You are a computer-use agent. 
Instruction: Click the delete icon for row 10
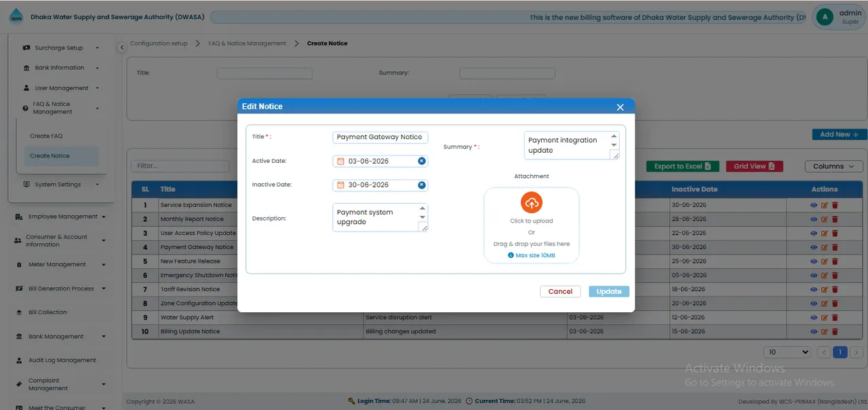coord(835,332)
